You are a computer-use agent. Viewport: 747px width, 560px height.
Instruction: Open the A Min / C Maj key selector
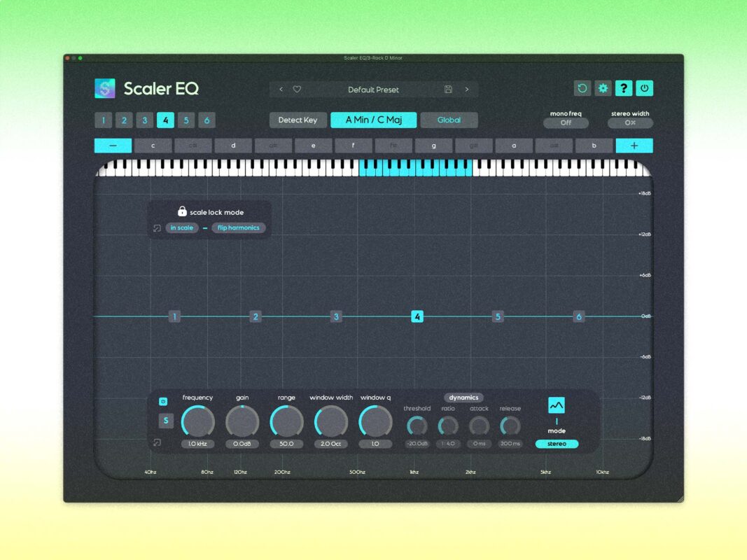(x=373, y=120)
